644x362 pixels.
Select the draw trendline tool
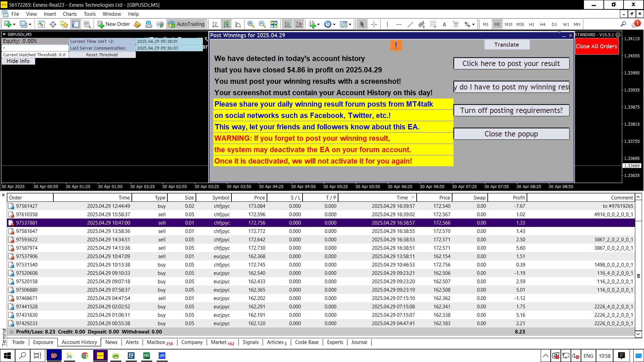click(410, 24)
